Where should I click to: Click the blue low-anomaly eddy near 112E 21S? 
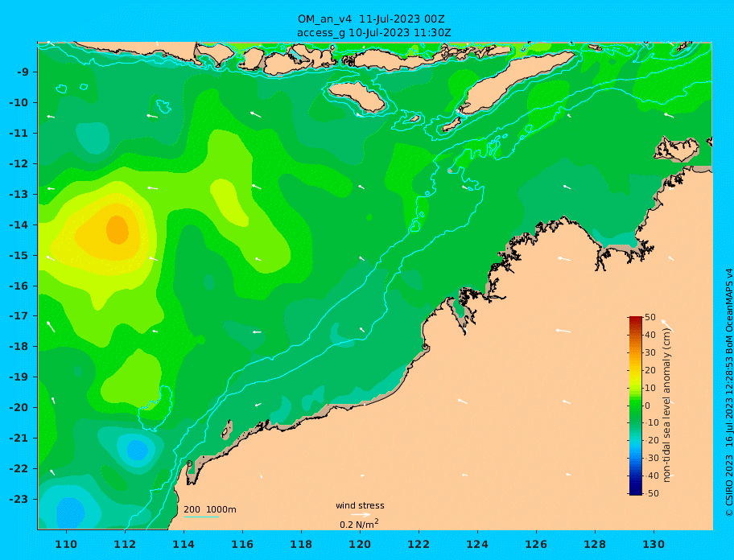point(138,450)
